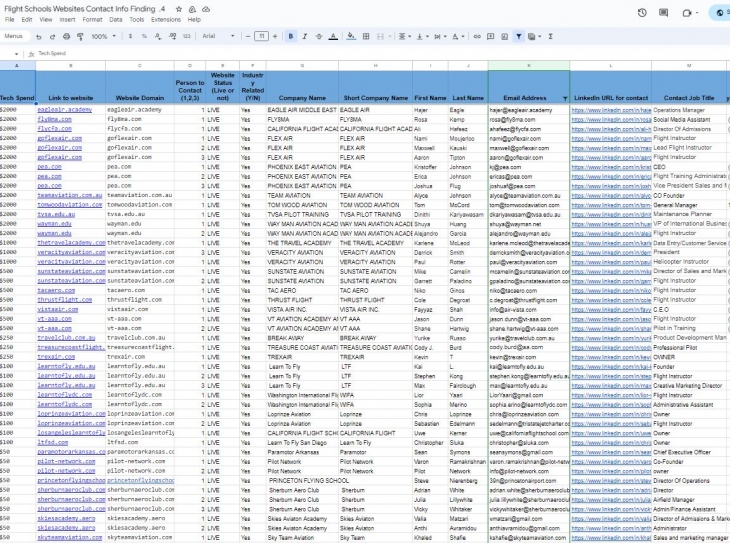The image size is (730, 543).
Task: Open the ltfsd.com website link
Action: click(53, 442)
